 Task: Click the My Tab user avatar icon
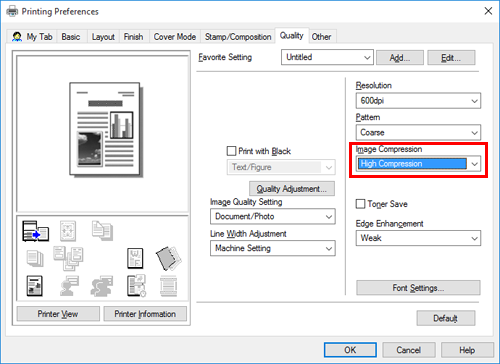[17, 37]
